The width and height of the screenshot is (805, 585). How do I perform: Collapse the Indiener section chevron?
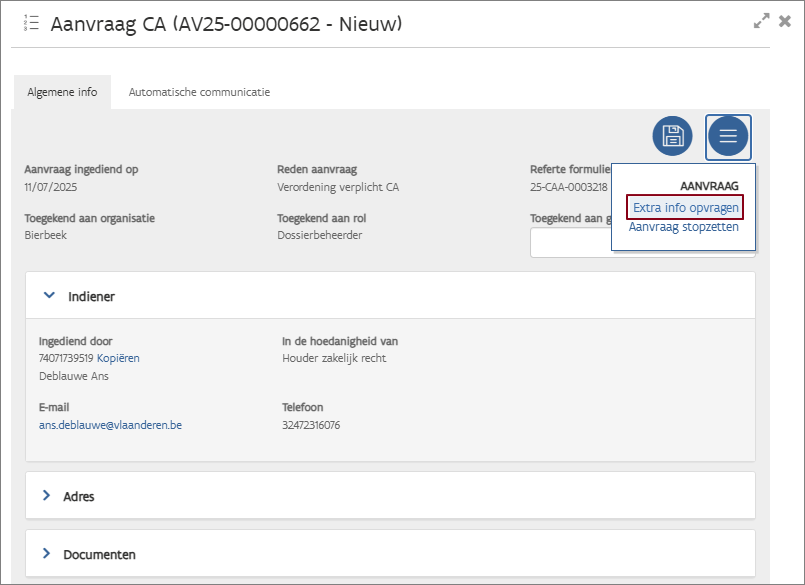(47, 296)
